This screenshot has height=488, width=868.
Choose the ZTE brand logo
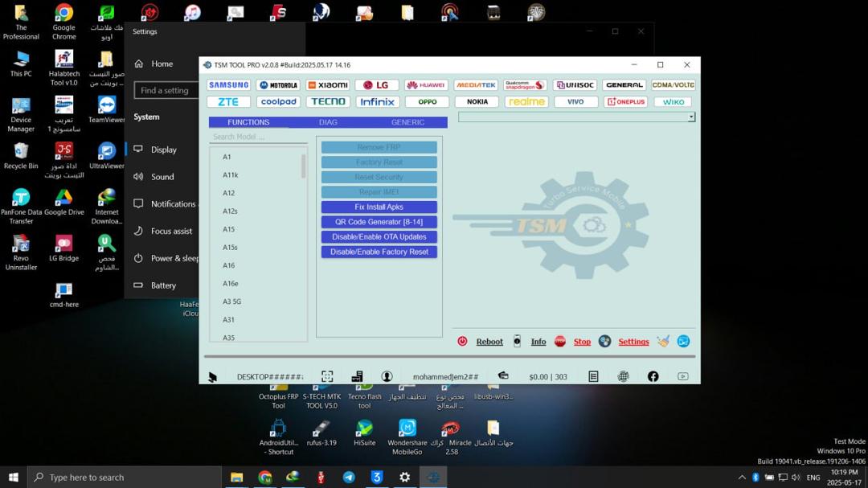(228, 102)
